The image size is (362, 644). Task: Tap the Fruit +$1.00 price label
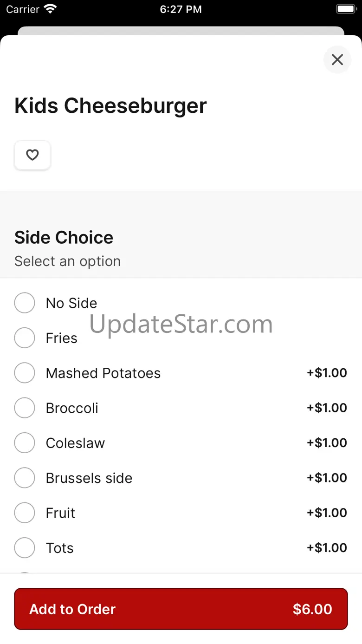pyautogui.click(x=327, y=513)
